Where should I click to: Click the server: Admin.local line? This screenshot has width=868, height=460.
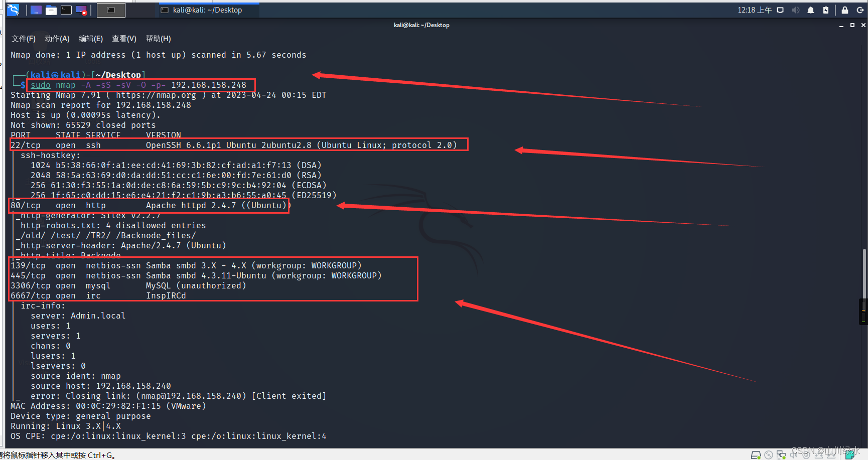pyautogui.click(x=78, y=316)
